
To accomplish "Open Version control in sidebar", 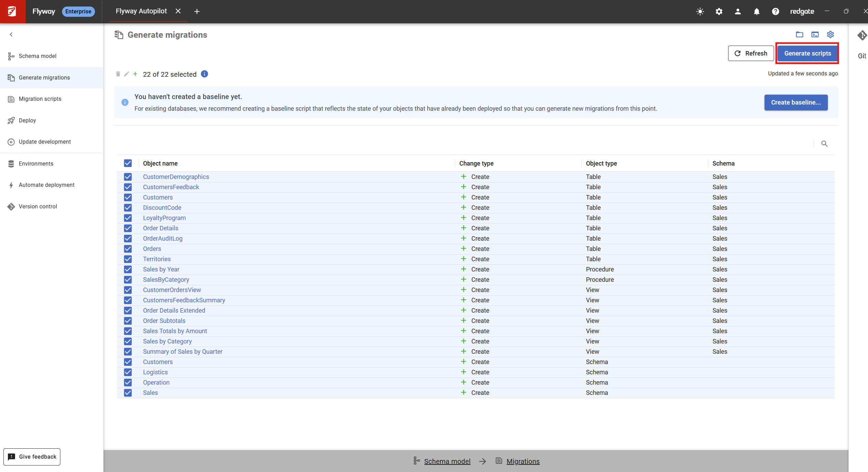I will pyautogui.click(x=38, y=206).
